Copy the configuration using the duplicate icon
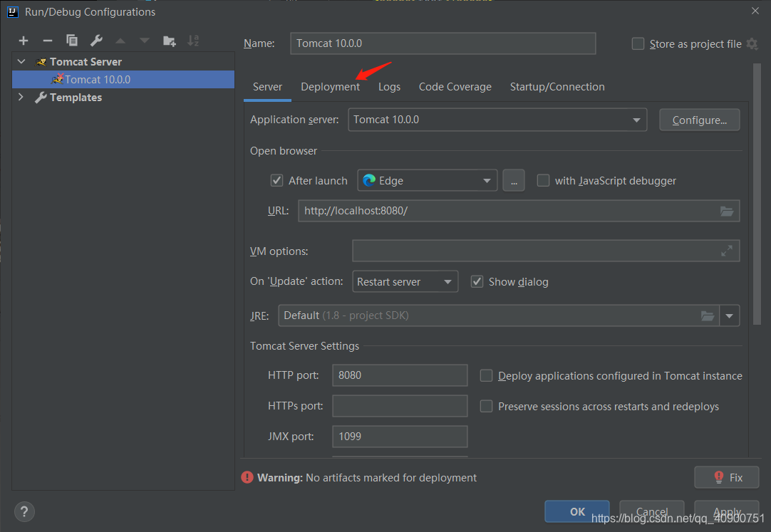Image resolution: width=771 pixels, height=532 pixels. coord(72,41)
